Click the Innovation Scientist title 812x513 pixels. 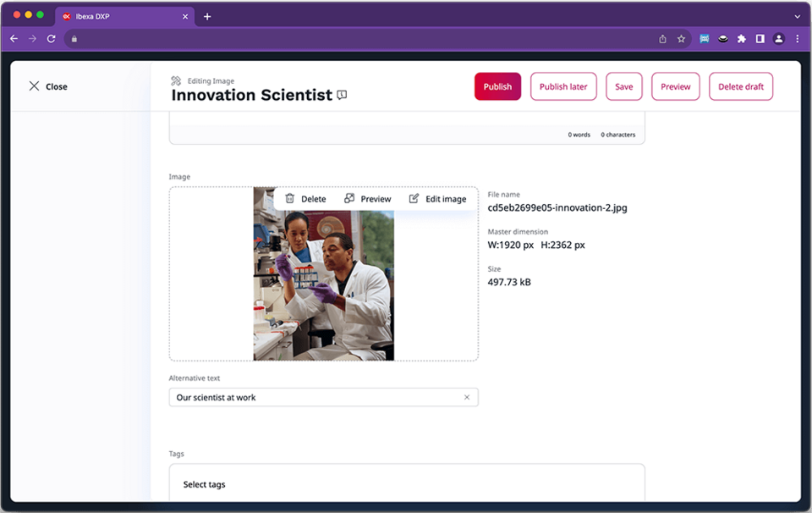pos(252,95)
